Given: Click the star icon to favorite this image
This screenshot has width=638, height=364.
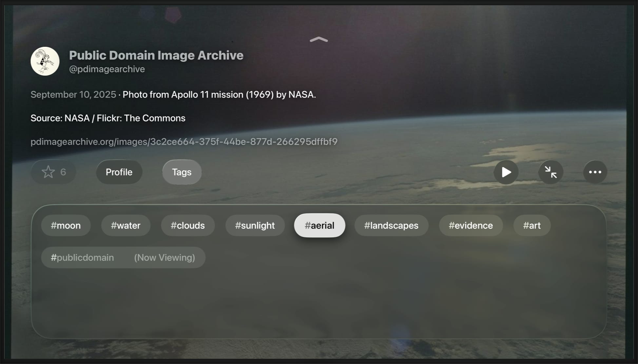Looking at the screenshot, I should [48, 171].
